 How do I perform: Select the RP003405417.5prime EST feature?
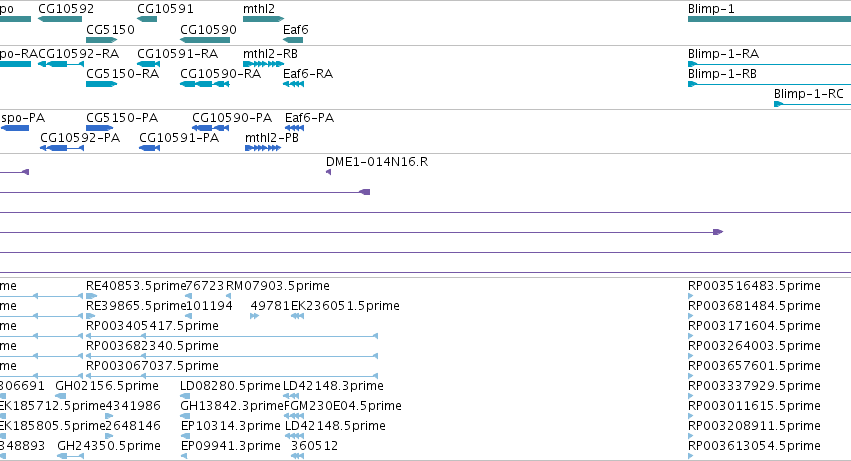coord(232,336)
